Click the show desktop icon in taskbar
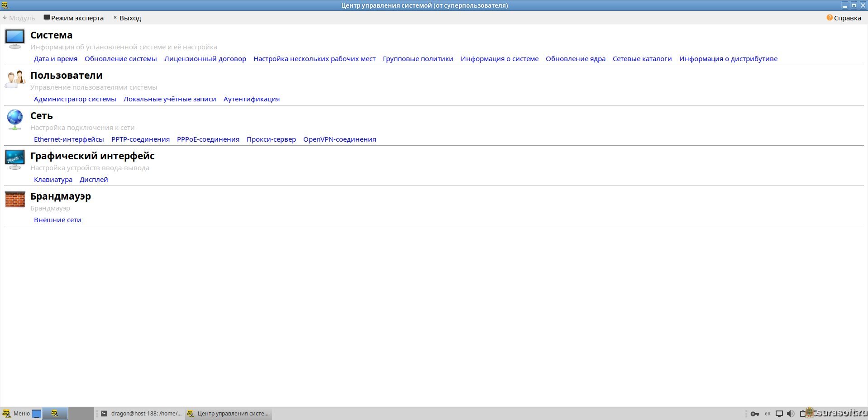868x420 pixels. pos(37,413)
